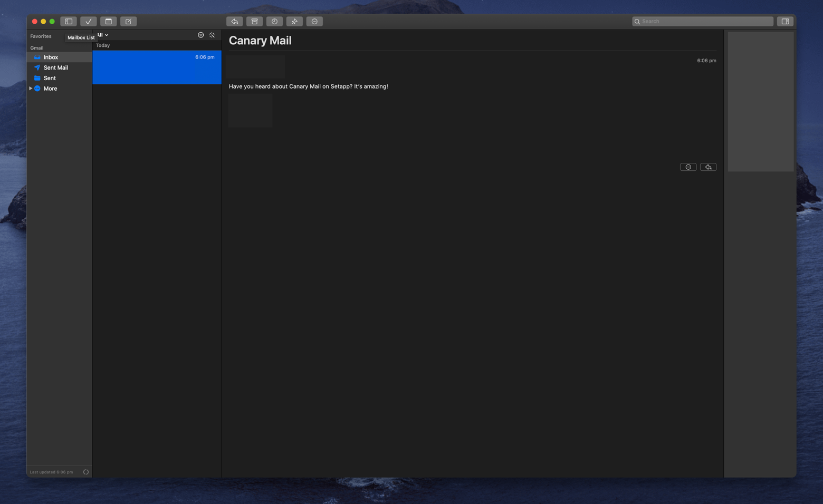Click the sender block in the message header

256,66
